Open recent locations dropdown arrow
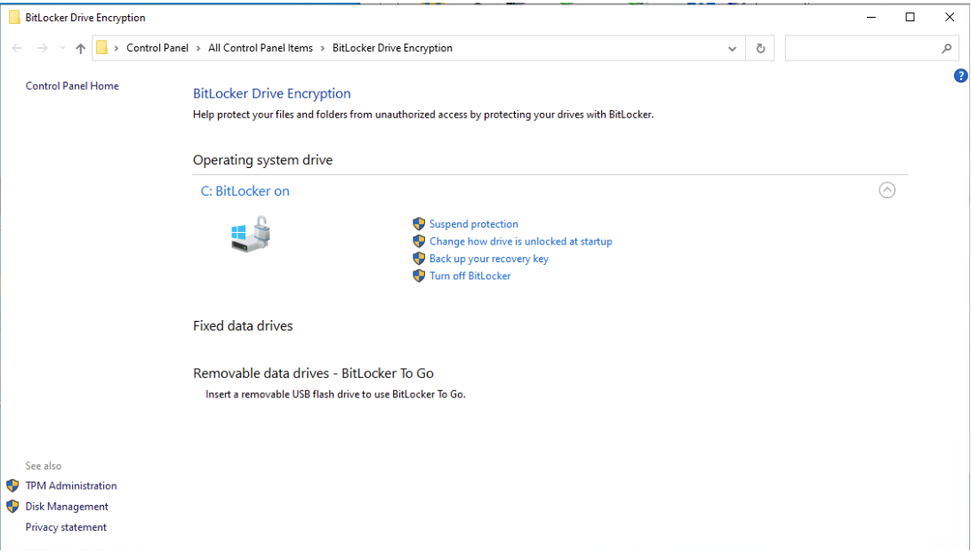971x560 pixels. point(62,48)
